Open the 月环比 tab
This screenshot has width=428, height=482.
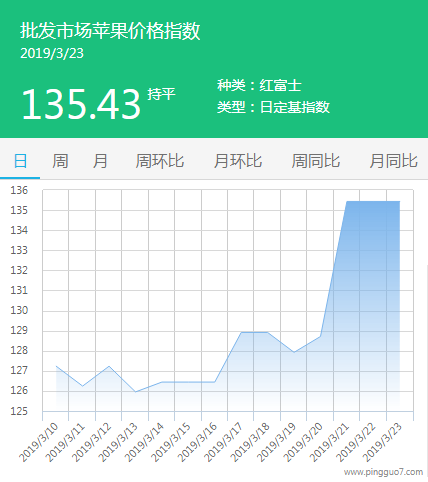238,161
